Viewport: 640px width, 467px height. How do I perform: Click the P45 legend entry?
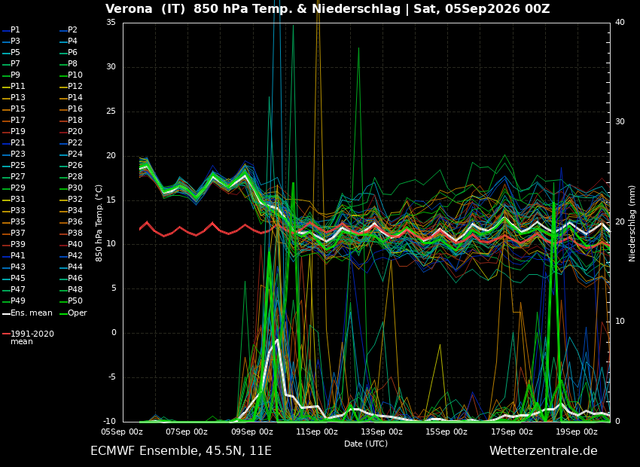pyautogui.click(x=14, y=278)
